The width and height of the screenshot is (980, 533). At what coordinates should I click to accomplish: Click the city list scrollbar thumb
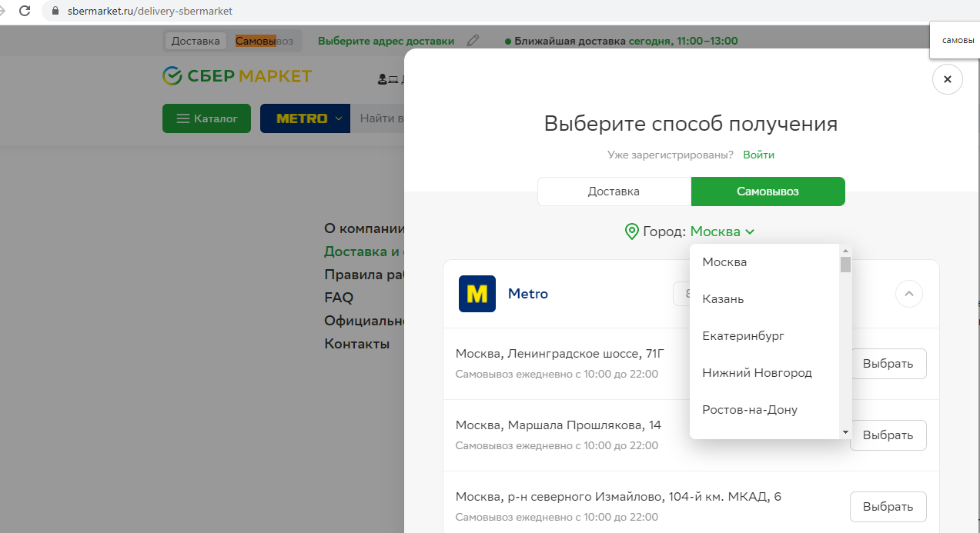[845, 265]
